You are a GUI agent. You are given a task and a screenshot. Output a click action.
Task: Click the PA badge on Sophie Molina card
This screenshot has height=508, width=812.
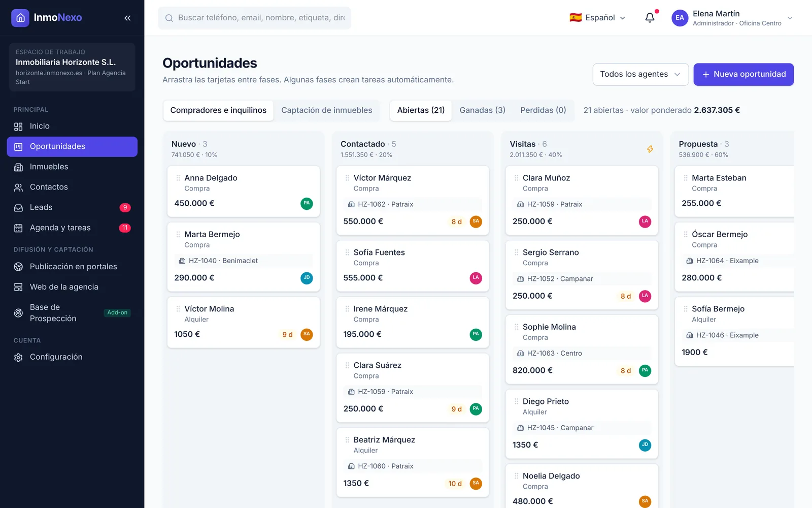pyautogui.click(x=645, y=370)
